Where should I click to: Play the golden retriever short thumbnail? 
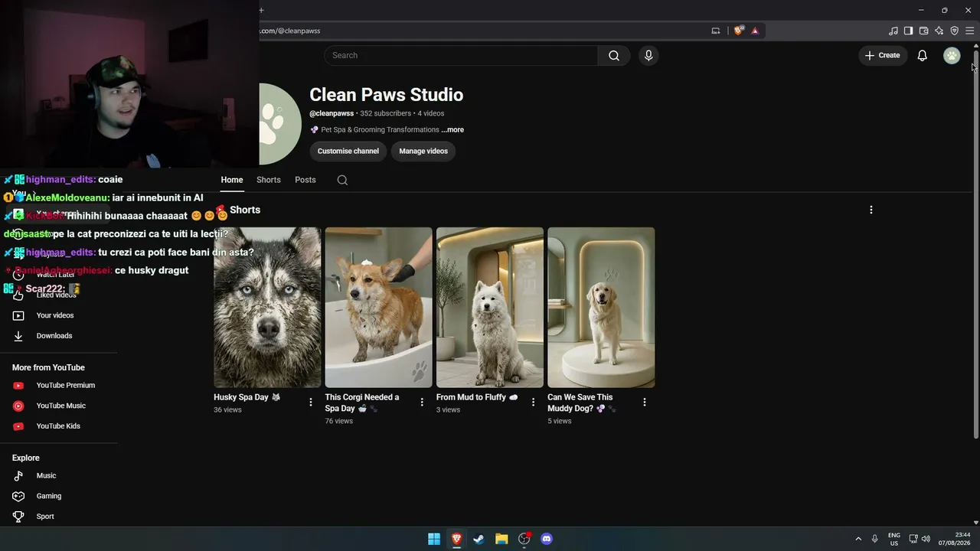(x=601, y=308)
